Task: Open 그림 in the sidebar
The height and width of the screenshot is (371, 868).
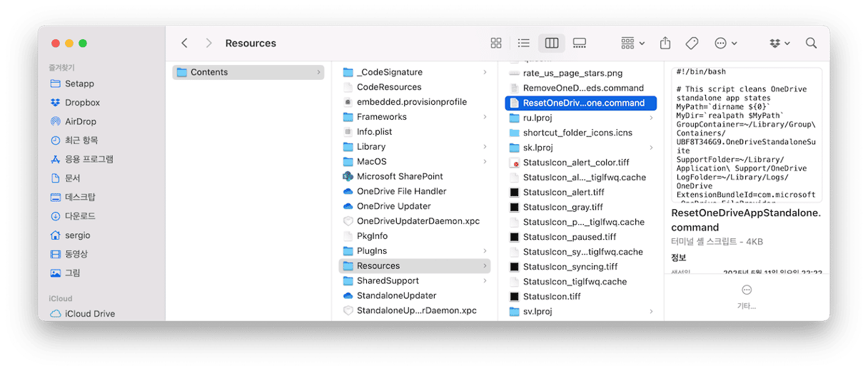Action: 72,273
